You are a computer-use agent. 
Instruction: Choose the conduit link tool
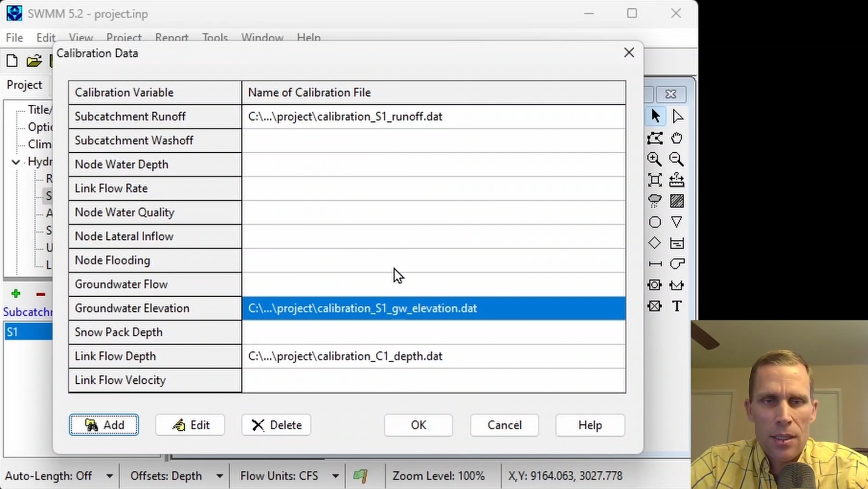coord(654,264)
